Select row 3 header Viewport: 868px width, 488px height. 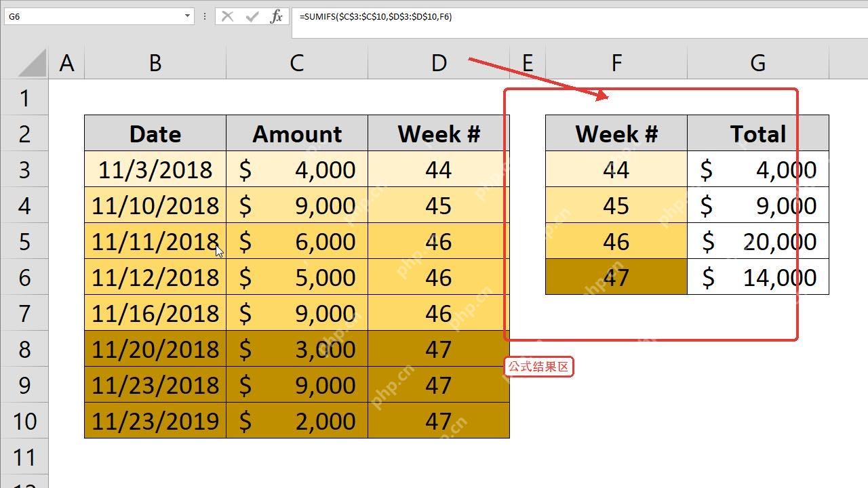click(24, 169)
